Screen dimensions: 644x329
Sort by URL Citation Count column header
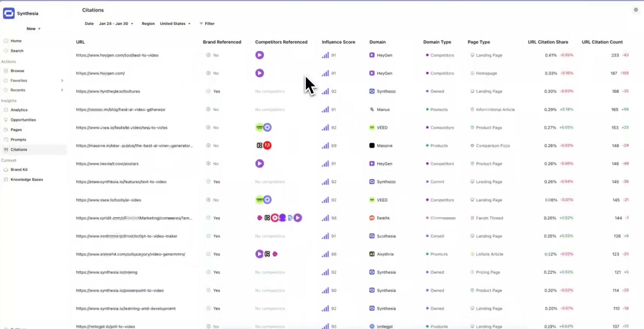tap(602, 42)
